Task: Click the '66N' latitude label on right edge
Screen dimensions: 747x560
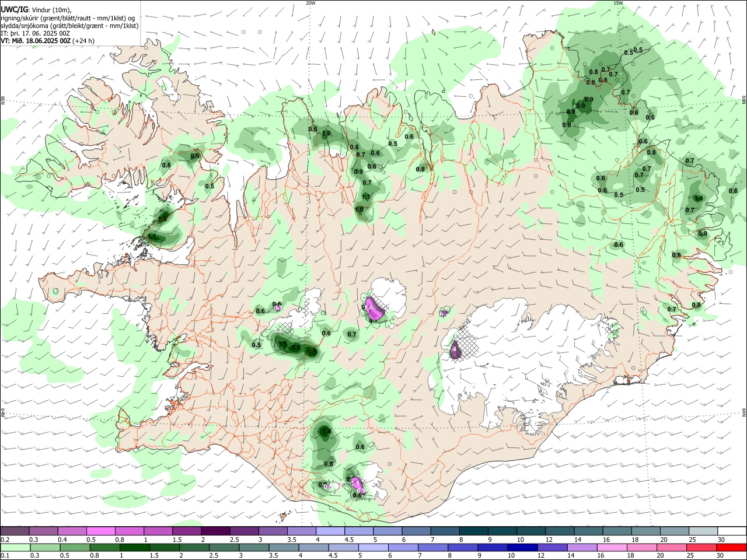Action: [744, 100]
